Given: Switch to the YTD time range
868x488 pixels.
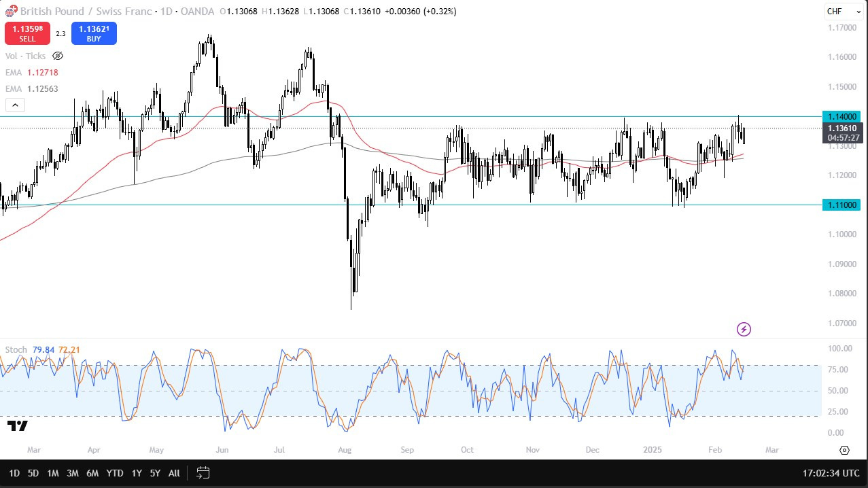Looking at the screenshot, I should [115, 473].
